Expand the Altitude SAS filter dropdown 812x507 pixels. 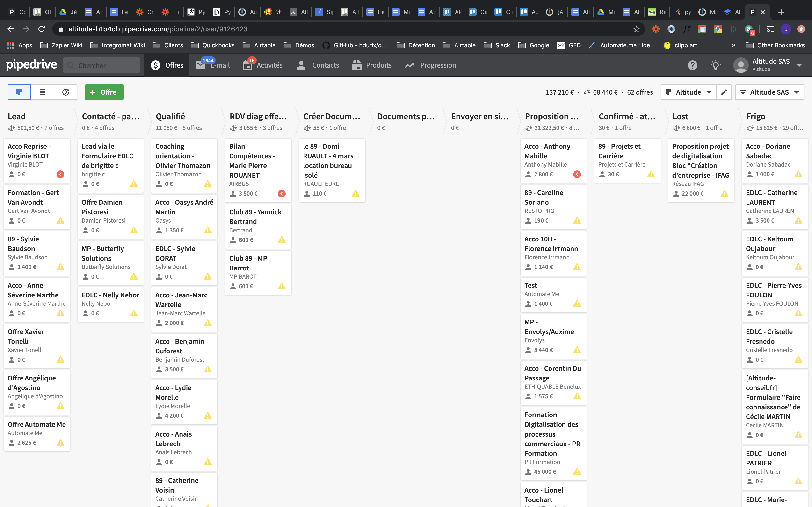pyautogui.click(x=769, y=92)
